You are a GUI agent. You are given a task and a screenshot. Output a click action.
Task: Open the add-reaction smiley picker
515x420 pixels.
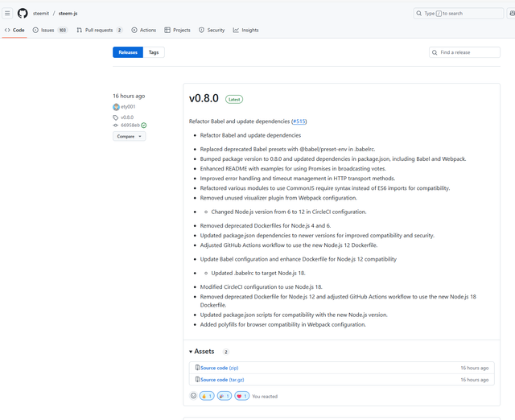[193, 396]
